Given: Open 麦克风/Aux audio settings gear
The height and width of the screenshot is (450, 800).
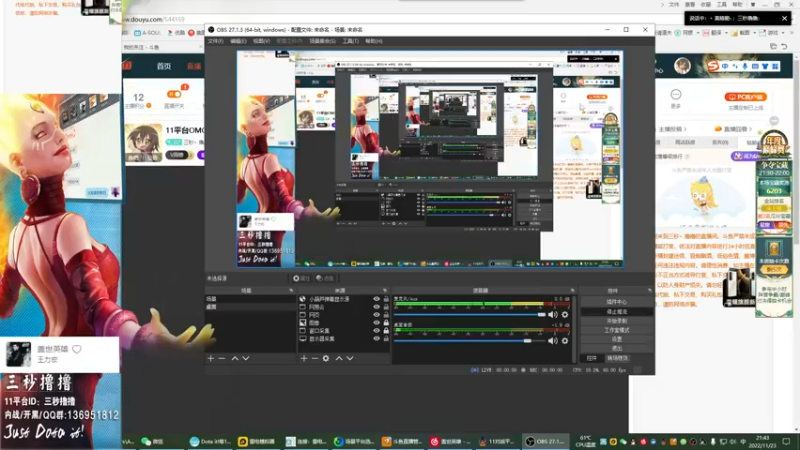Looking at the screenshot, I should click(565, 315).
